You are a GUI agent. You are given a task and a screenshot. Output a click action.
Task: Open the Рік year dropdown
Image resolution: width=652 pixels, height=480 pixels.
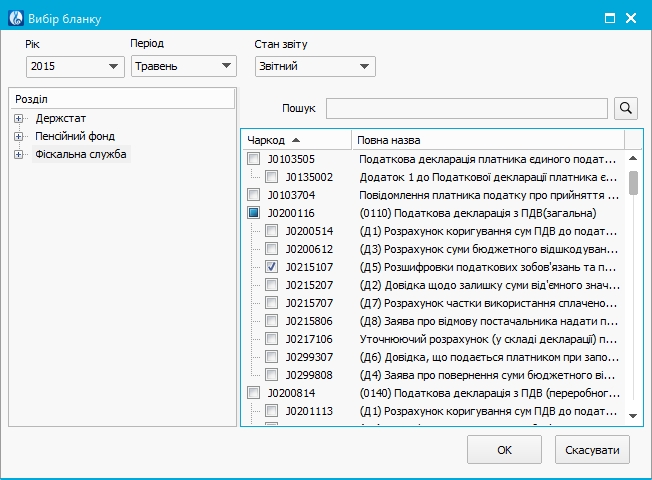coord(75,67)
